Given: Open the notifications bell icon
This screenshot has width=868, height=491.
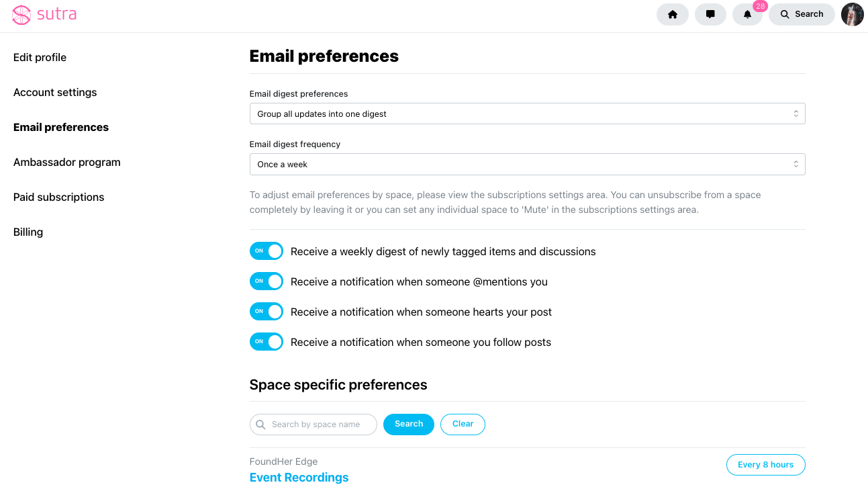Looking at the screenshot, I should pyautogui.click(x=747, y=14).
